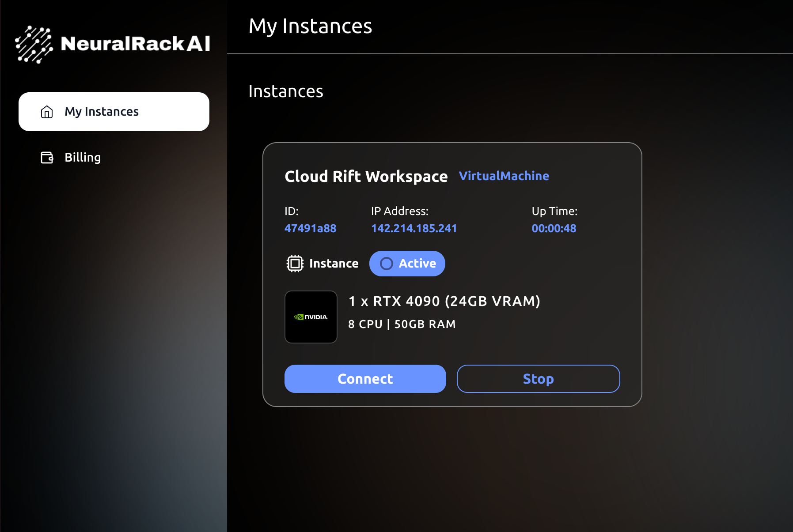Go to the Billing page

[x=83, y=158]
